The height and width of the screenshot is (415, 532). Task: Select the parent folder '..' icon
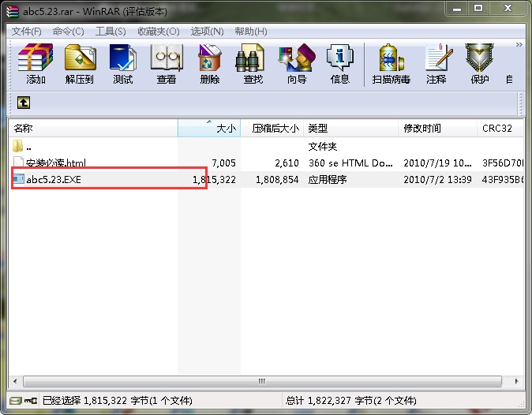click(17, 146)
